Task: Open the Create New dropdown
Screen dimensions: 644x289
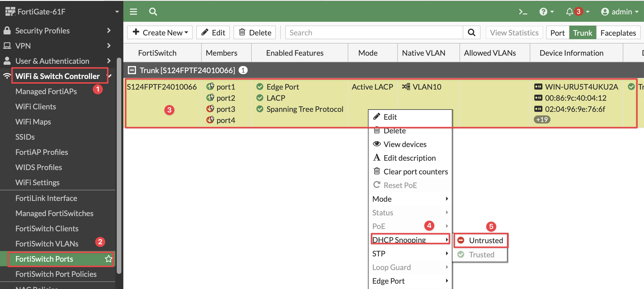Action: (x=160, y=32)
